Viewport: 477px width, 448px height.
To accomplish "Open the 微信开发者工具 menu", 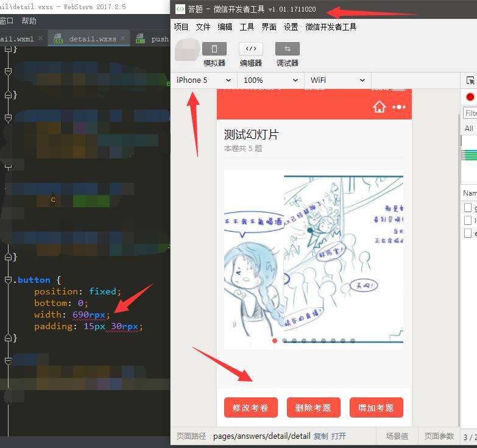I will 331,27.
